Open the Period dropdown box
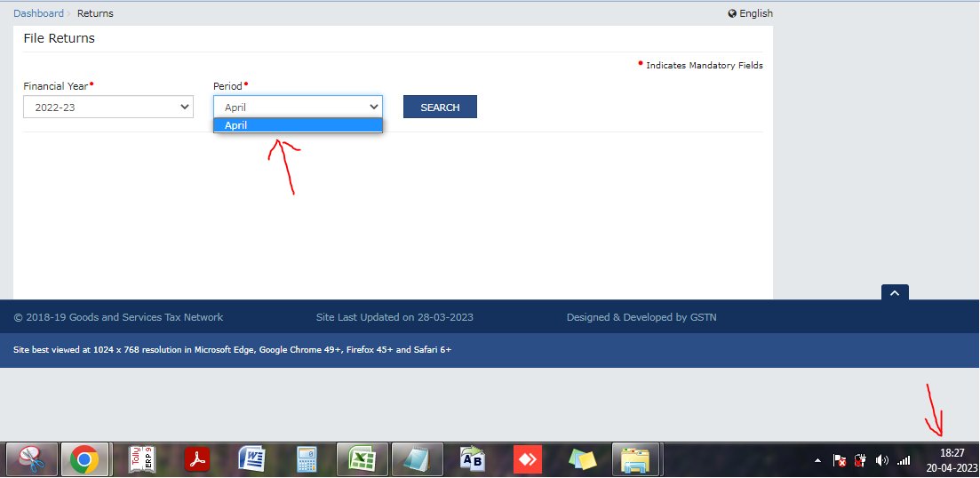The width and height of the screenshot is (980, 478). click(298, 107)
